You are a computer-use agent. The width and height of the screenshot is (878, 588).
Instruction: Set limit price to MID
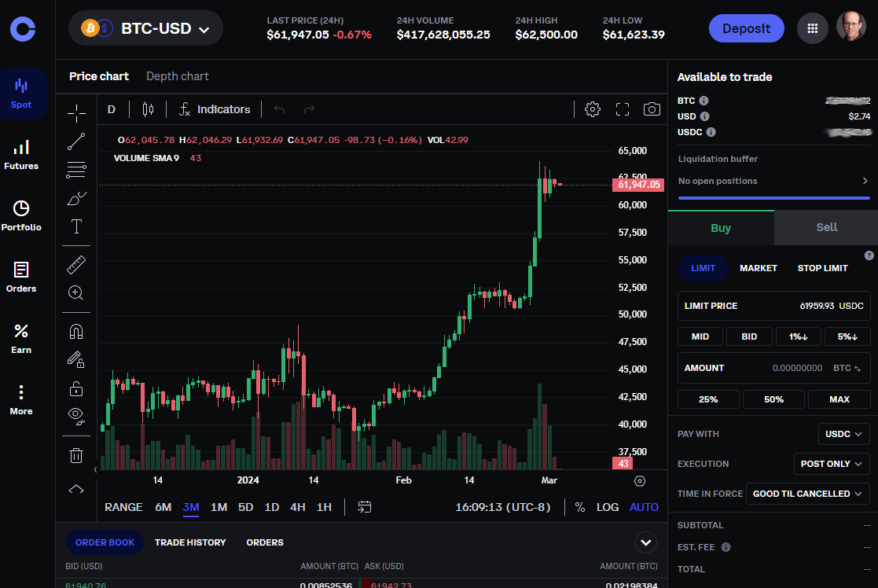coord(700,336)
